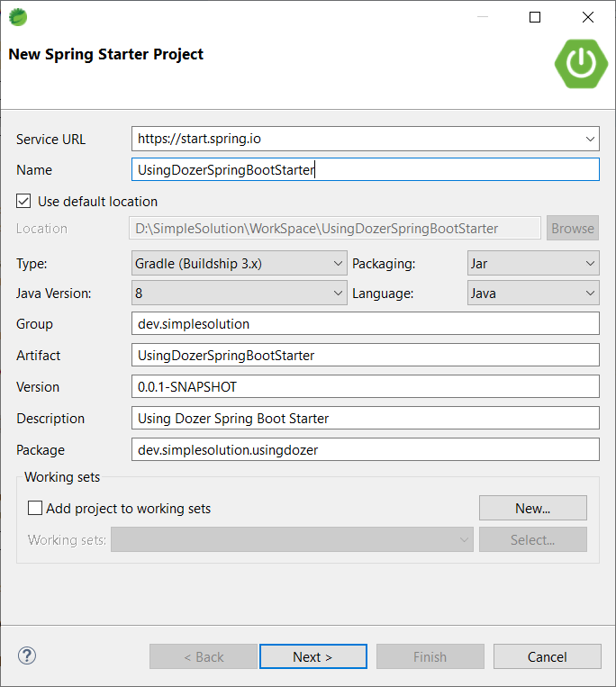Viewport: 616px width, 687px height.
Task: Open the Service URL dropdown
Action: pyautogui.click(x=590, y=139)
